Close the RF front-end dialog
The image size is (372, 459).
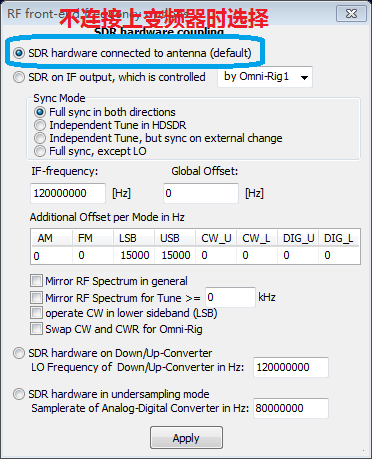[x=351, y=14]
